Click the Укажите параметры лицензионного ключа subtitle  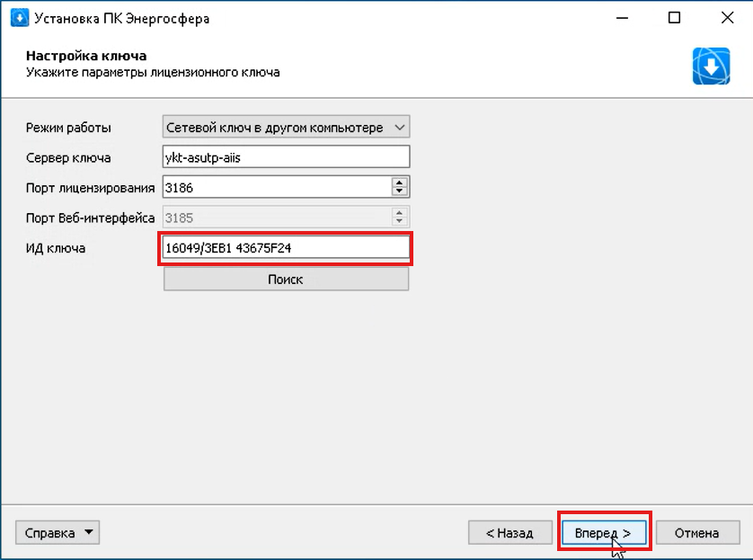click(x=153, y=73)
